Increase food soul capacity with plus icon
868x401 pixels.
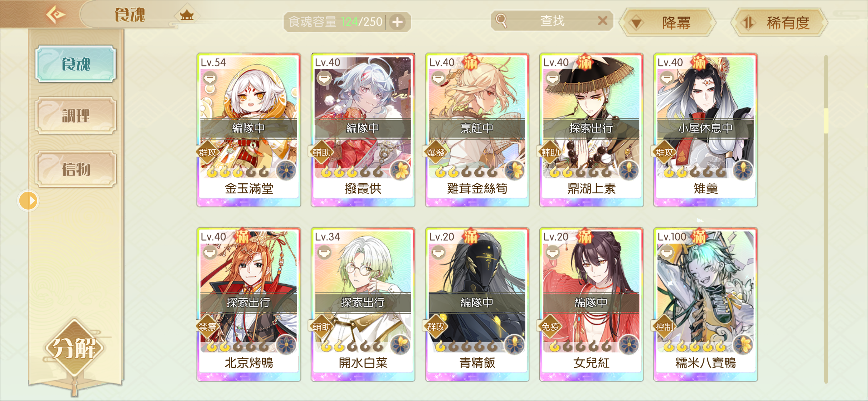(x=398, y=22)
